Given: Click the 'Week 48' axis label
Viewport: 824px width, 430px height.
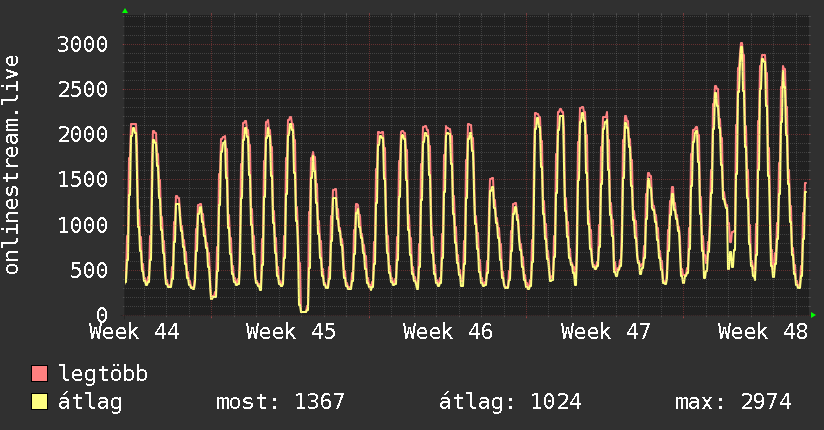Looking at the screenshot, I should coord(763,332).
